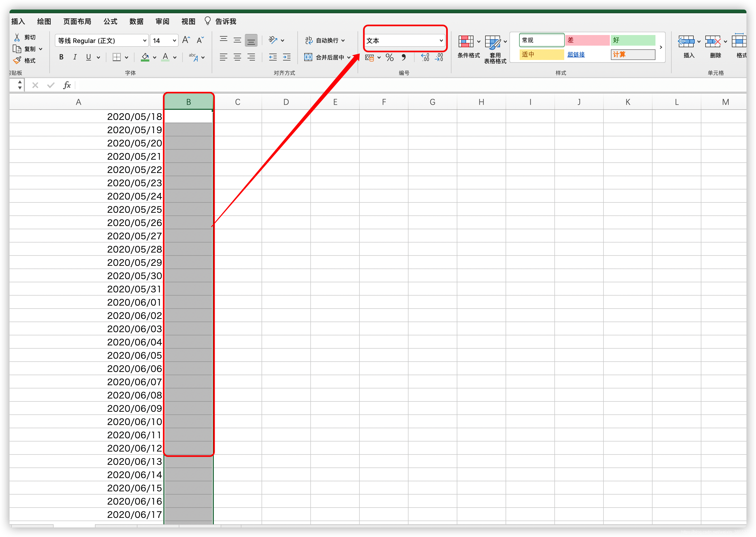Viewport: 756px width, 537px height.
Task: Select the Format Painter (格式) brush
Action: point(17,60)
